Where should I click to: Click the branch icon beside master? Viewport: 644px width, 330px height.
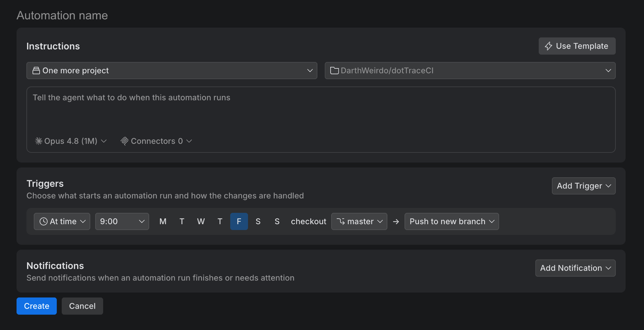coord(341,221)
